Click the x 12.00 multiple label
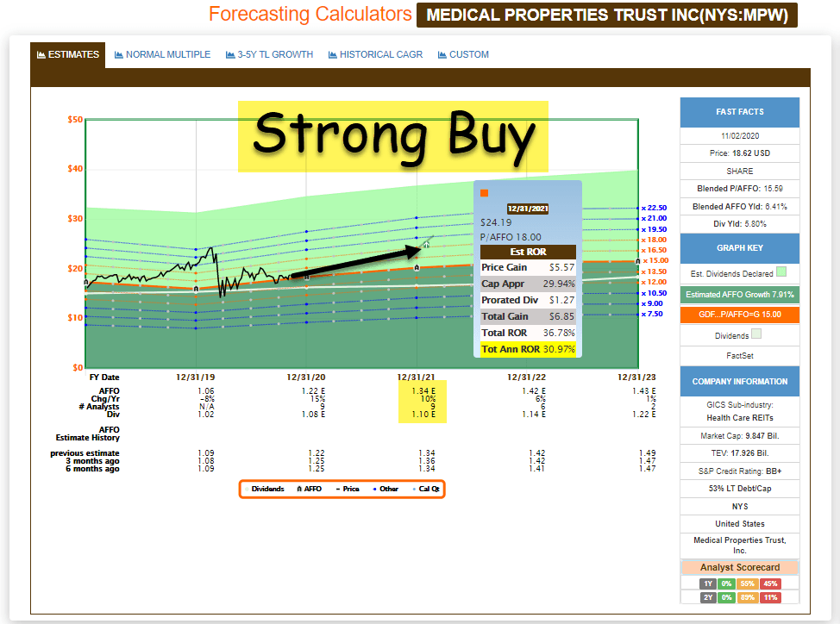The image size is (840, 624). [654, 282]
